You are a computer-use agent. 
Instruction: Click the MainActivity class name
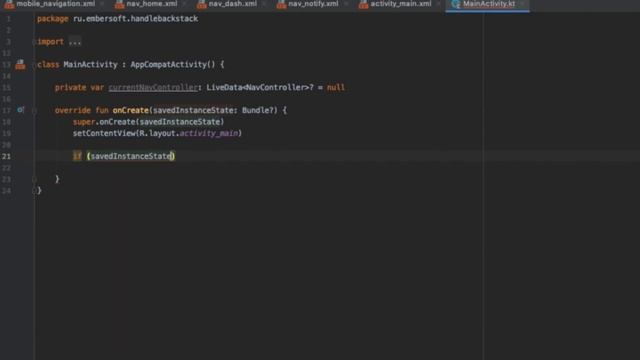click(91, 64)
